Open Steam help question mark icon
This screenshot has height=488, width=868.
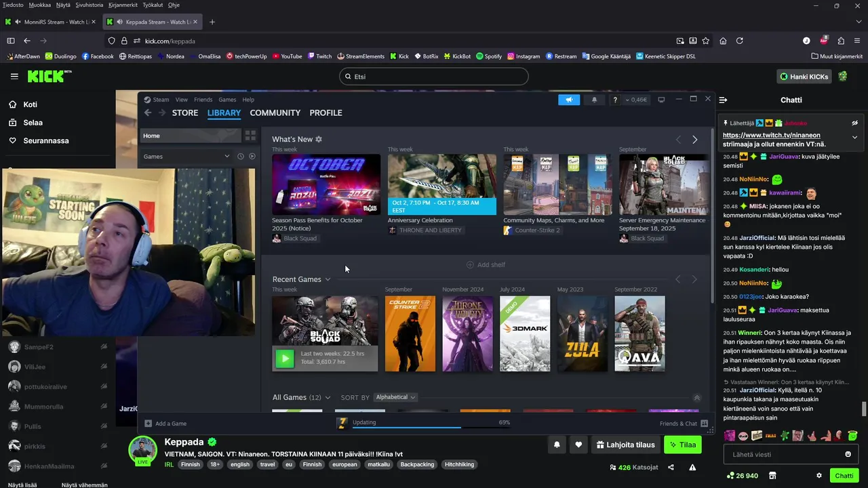coord(615,100)
